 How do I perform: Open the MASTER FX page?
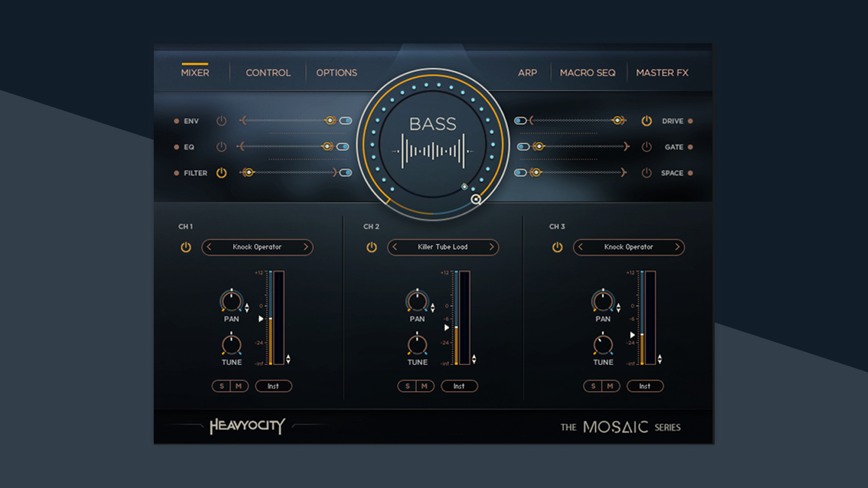(x=662, y=72)
